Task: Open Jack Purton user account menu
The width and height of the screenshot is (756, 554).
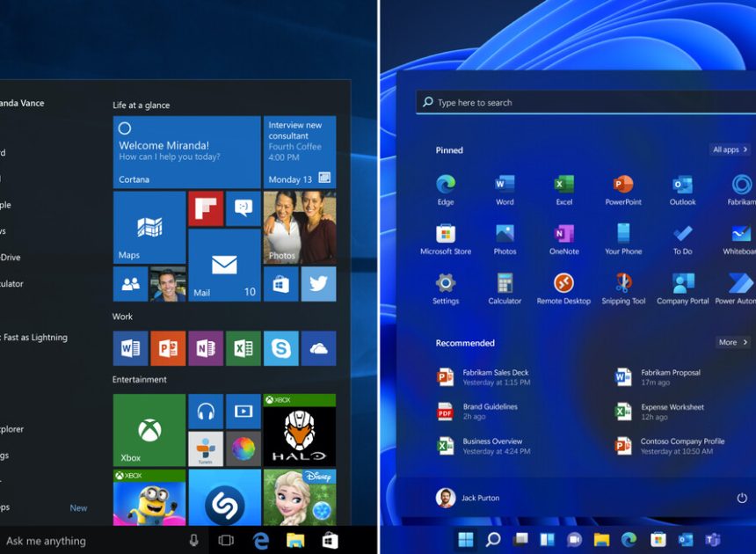Action: [468, 498]
